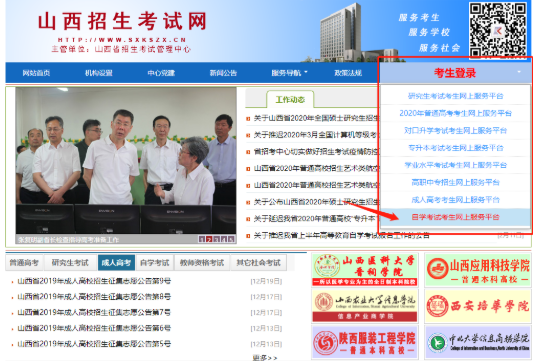Open 2019年成人高校招生征集志愿公告第6号
Screen dimensions: 533x361
click(94, 328)
